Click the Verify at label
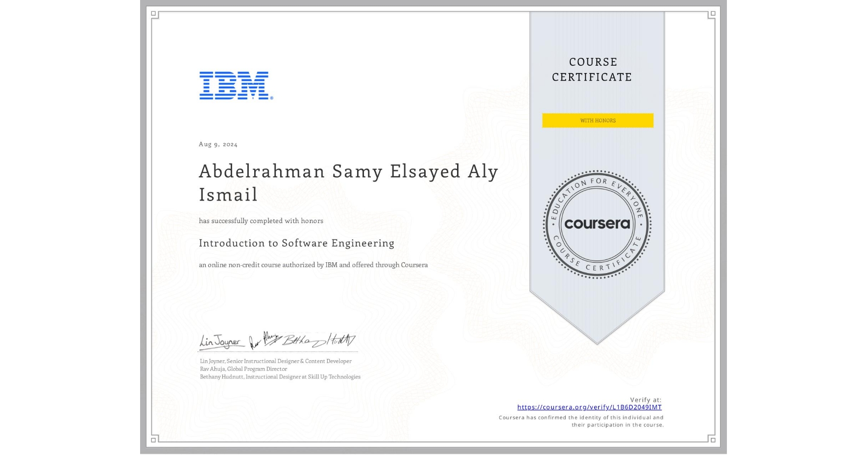868x455 pixels. (646, 400)
